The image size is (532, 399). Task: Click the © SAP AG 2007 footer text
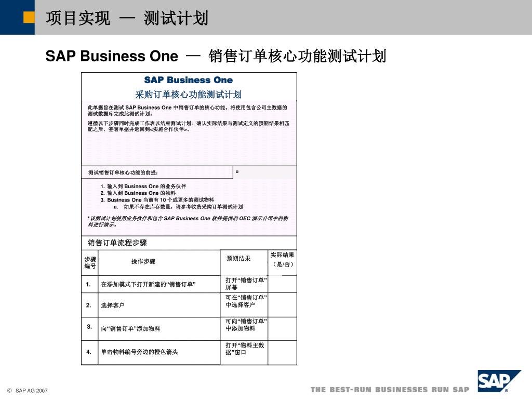coord(28,391)
